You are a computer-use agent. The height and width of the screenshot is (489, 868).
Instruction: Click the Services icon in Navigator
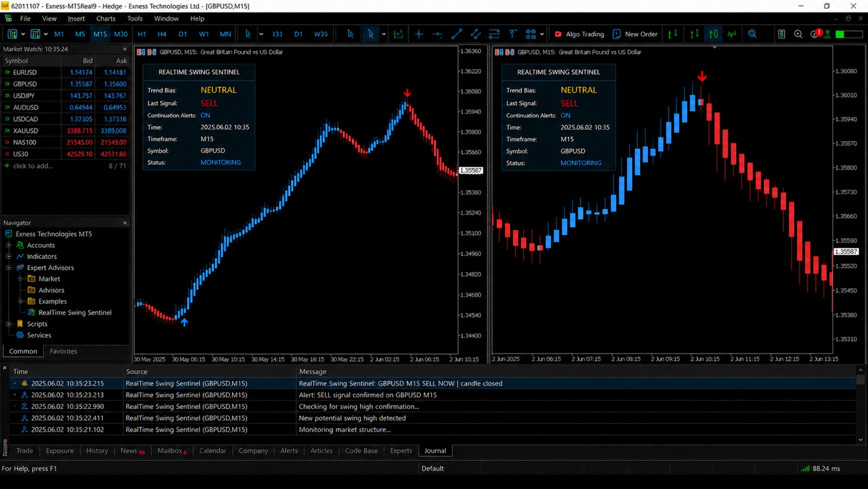20,335
